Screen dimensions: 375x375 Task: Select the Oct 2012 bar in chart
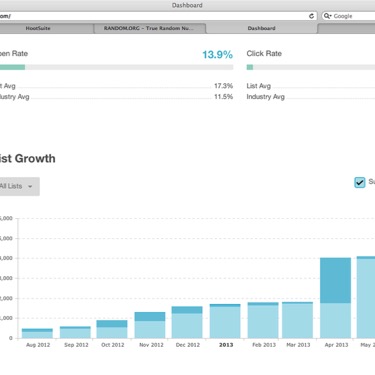112,329
